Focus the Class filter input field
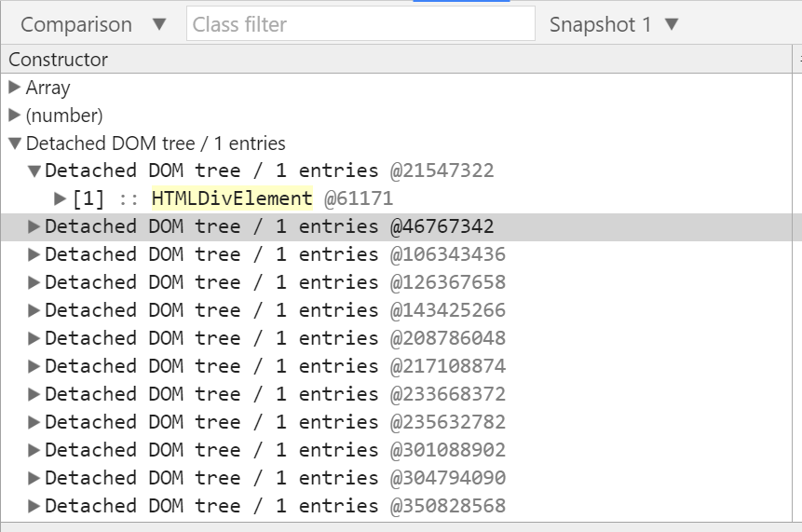802x532 pixels. [x=360, y=24]
